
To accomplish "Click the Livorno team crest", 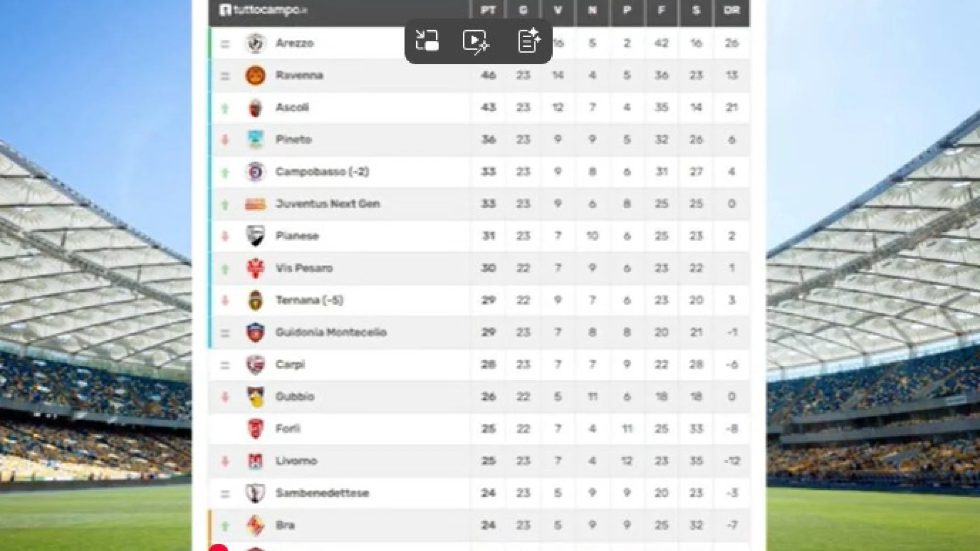I will (x=255, y=461).
